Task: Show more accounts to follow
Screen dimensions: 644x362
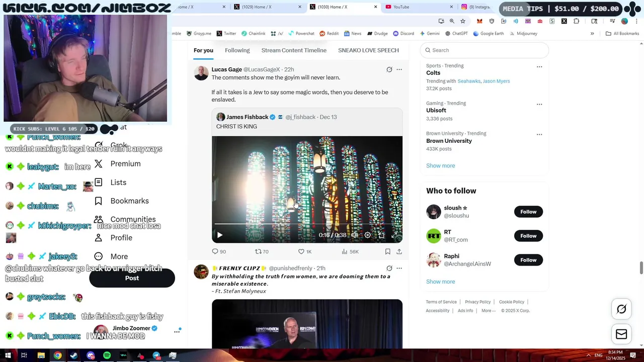Action: pyautogui.click(x=440, y=282)
